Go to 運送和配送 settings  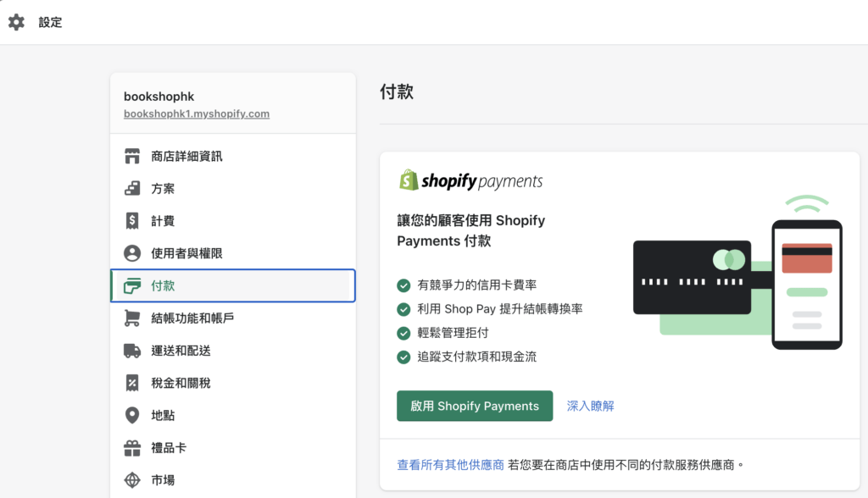click(233, 351)
